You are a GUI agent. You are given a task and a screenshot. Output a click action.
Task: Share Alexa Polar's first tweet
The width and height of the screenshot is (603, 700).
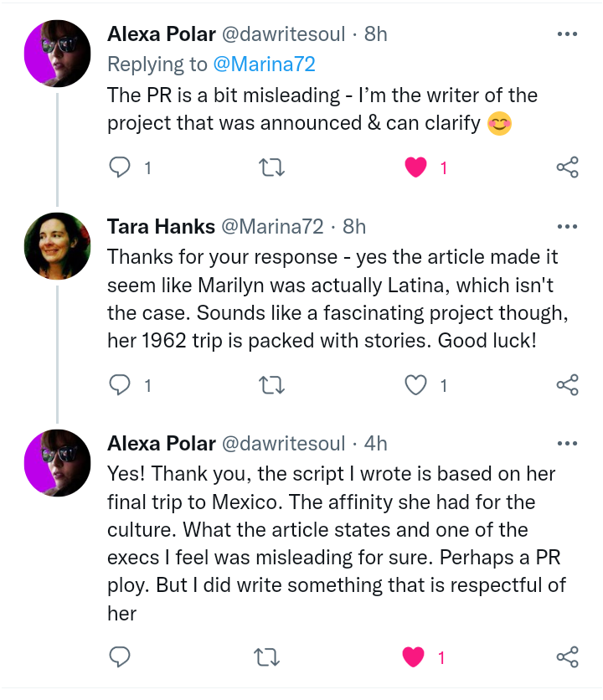[567, 167]
